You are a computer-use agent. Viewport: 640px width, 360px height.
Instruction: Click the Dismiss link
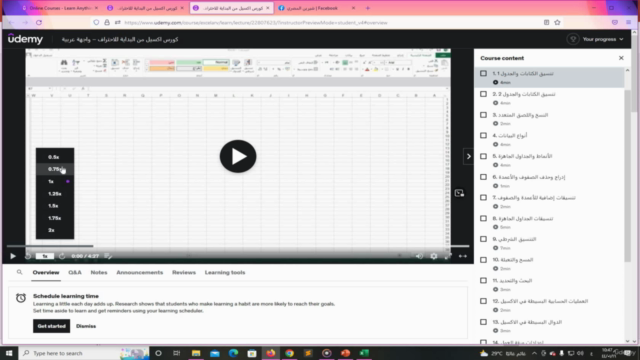click(x=86, y=326)
